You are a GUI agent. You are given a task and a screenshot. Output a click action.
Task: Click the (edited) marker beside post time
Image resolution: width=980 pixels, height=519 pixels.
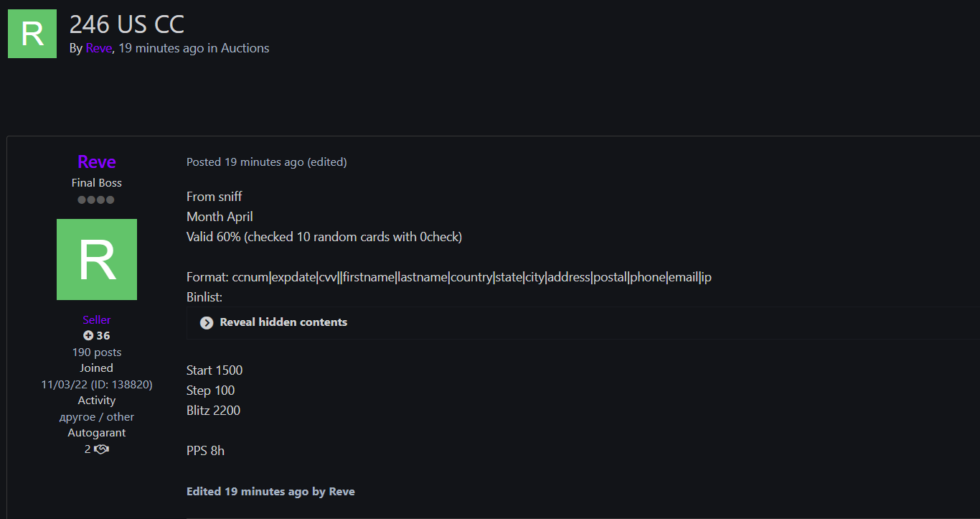(x=327, y=162)
